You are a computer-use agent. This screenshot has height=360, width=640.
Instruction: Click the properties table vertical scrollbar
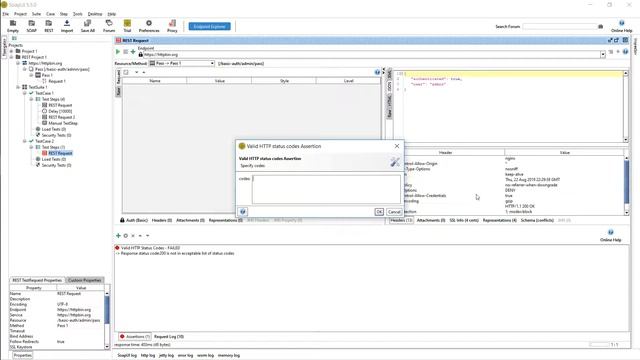107,320
